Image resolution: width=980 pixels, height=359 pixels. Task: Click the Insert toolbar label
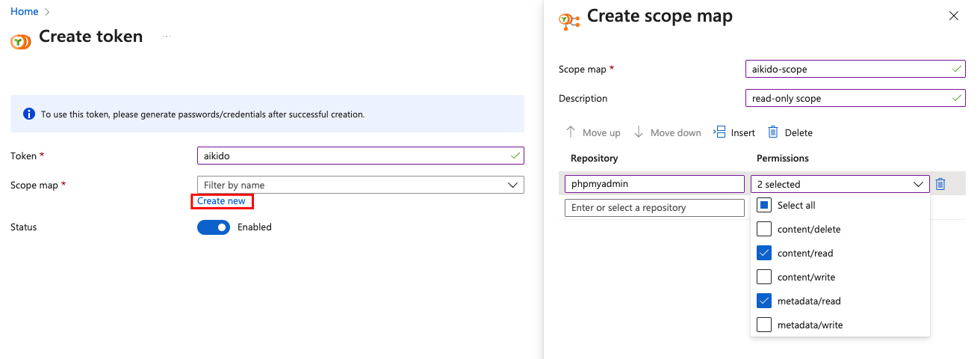(743, 132)
